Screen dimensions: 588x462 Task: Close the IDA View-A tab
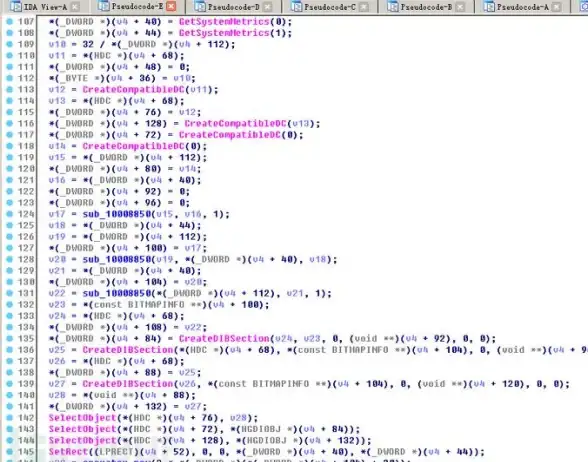pos(75,6)
